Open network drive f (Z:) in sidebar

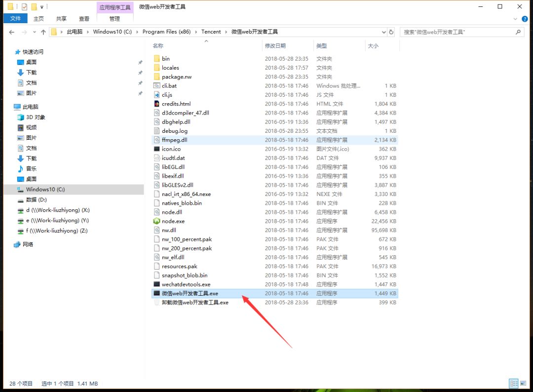click(x=56, y=231)
